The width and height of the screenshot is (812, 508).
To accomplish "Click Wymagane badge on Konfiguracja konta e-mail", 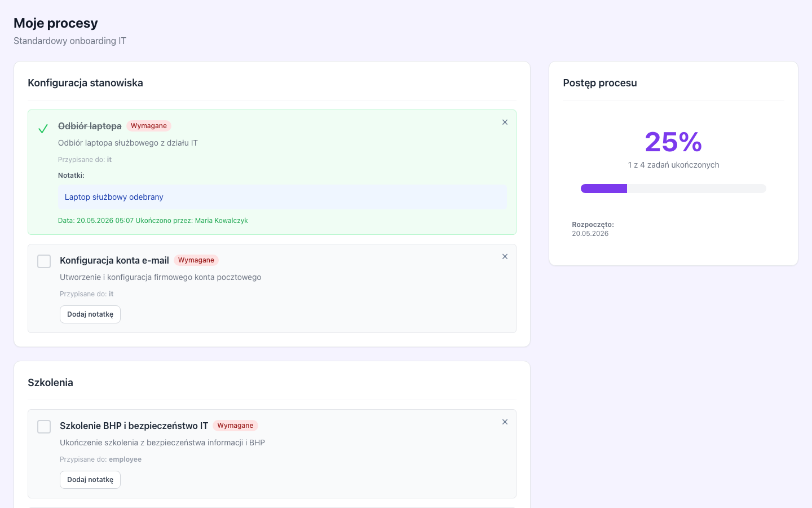I will pos(196,260).
